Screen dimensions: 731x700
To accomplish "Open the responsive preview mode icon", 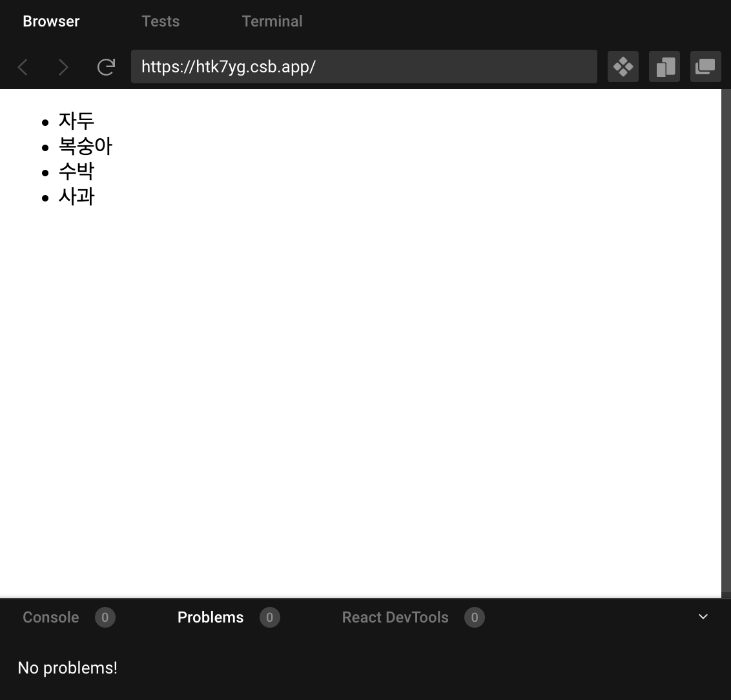I will tap(664, 67).
